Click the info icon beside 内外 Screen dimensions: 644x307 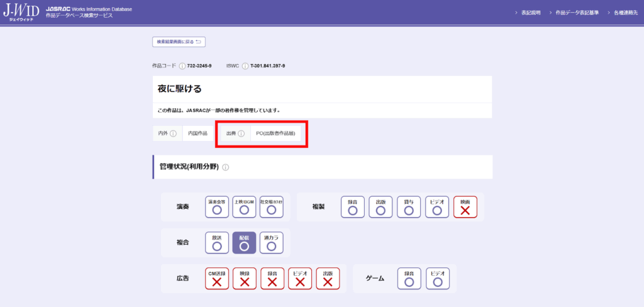click(173, 133)
